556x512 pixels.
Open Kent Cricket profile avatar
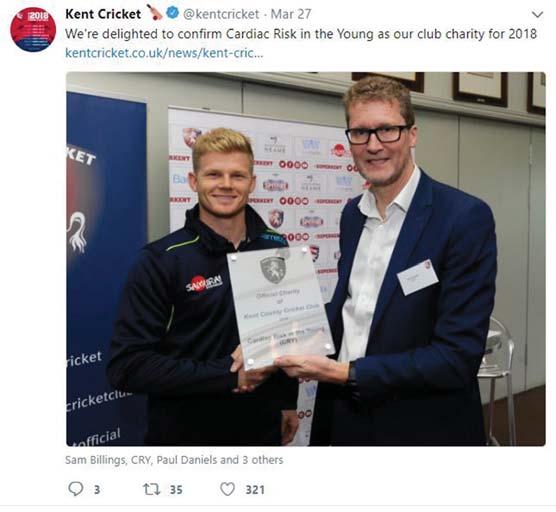(x=33, y=29)
